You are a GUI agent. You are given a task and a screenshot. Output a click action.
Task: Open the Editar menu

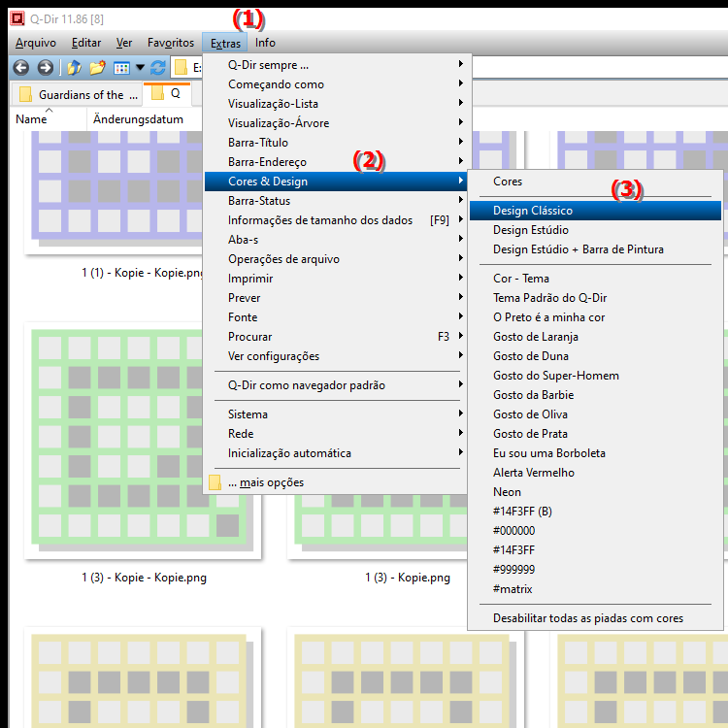86,43
